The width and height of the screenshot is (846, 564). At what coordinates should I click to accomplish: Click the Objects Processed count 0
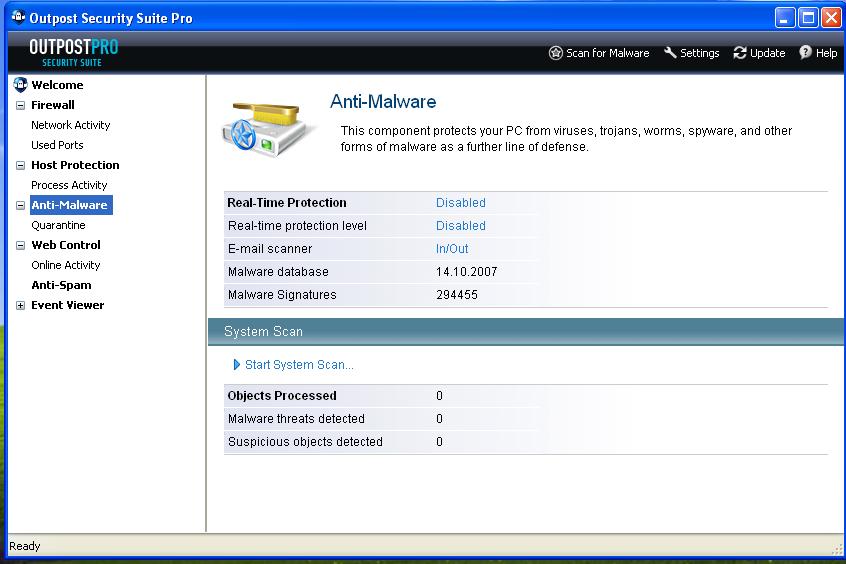tap(439, 396)
